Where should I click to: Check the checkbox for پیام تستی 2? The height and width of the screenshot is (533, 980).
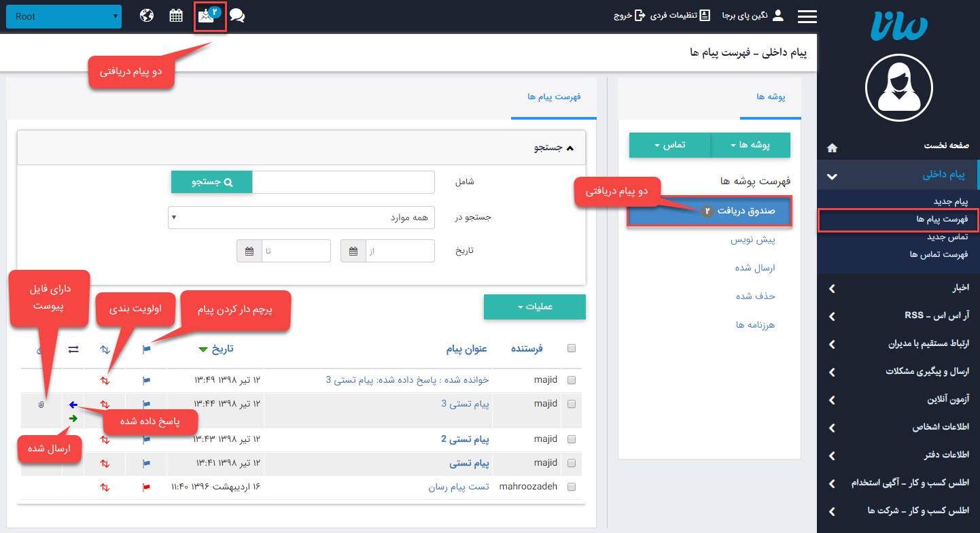click(572, 439)
